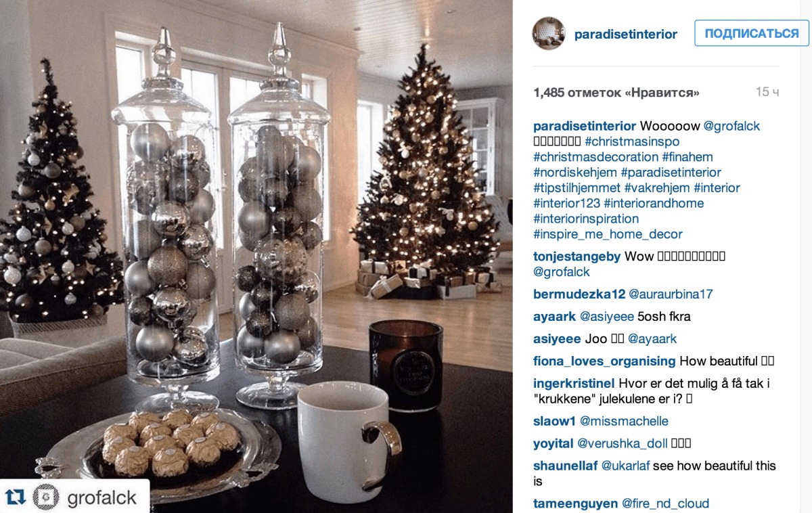Click the paradisetinterior profile avatar
Screen dimensions: 812x513
pyautogui.click(x=549, y=34)
